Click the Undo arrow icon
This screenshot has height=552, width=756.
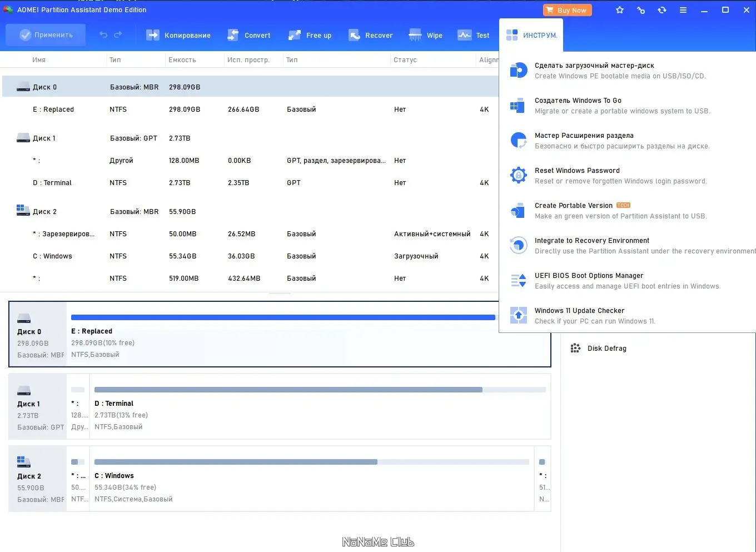(x=103, y=35)
